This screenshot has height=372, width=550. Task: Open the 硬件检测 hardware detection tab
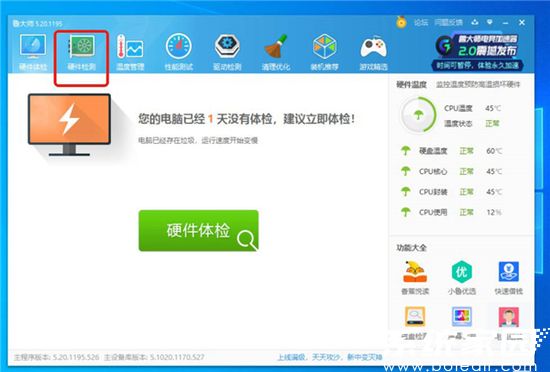tap(81, 53)
